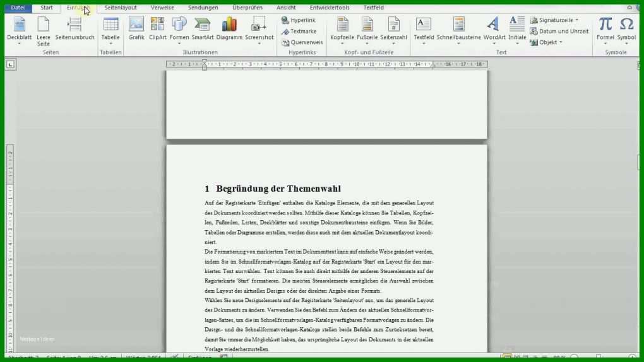The height and width of the screenshot is (362, 644).
Task: Switch to the Seitenlayout tab
Action: coord(121,8)
